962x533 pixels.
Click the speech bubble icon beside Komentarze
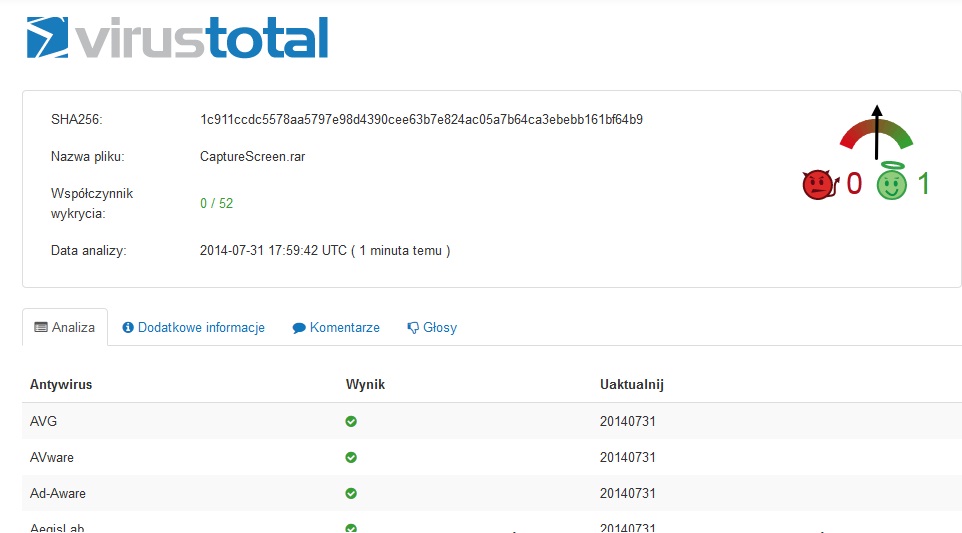pyautogui.click(x=299, y=328)
